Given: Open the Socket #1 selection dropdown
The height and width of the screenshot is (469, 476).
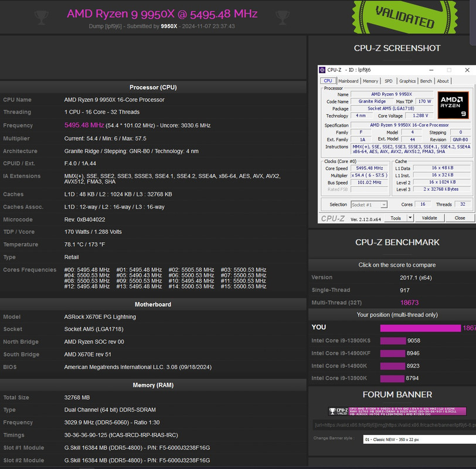Looking at the screenshot, I should (x=369, y=205).
